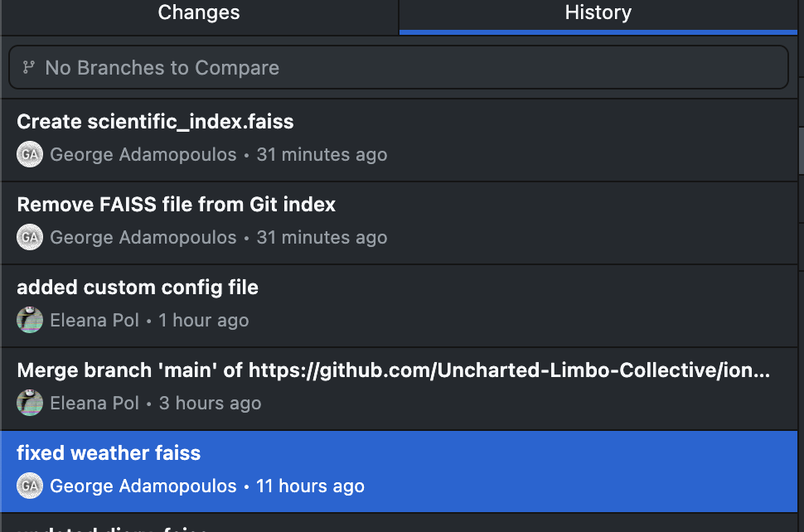Select the Merge branch 'main' commit title
Viewport: 804px width, 532px height.
click(x=393, y=370)
